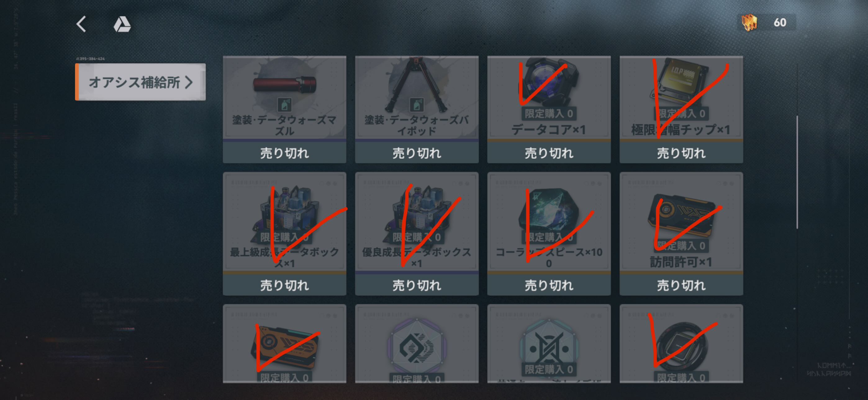The width and height of the screenshot is (868, 400).
Task: Click 売り切れ button under 訪問許可×1
Action: [681, 285]
